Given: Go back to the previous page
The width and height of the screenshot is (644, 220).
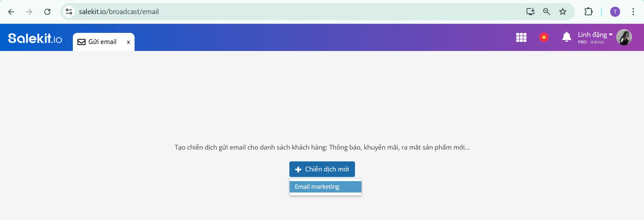Looking at the screenshot, I should (x=11, y=12).
